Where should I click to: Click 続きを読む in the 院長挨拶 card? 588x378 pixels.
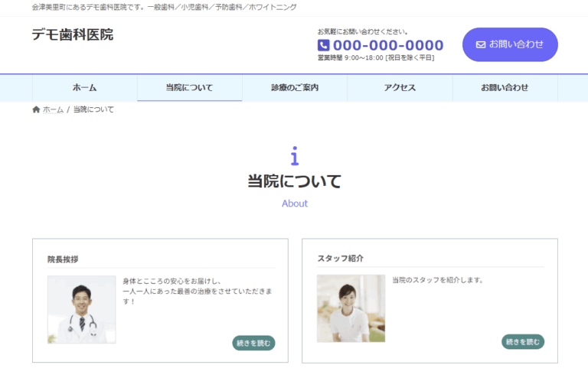pyautogui.click(x=253, y=343)
